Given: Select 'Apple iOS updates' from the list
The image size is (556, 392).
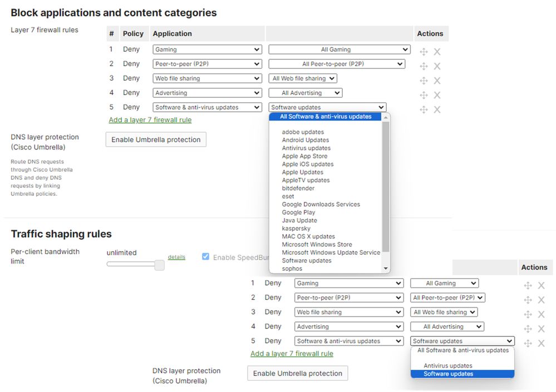Looking at the screenshot, I should click(307, 164).
